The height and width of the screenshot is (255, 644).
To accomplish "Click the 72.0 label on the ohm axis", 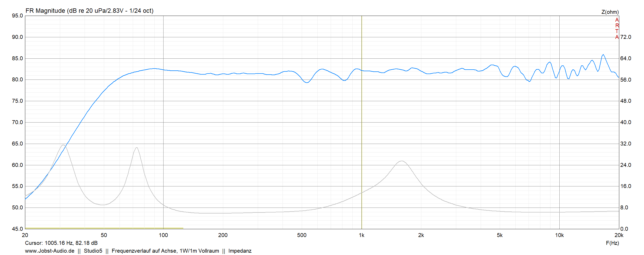I will tap(626, 37).
